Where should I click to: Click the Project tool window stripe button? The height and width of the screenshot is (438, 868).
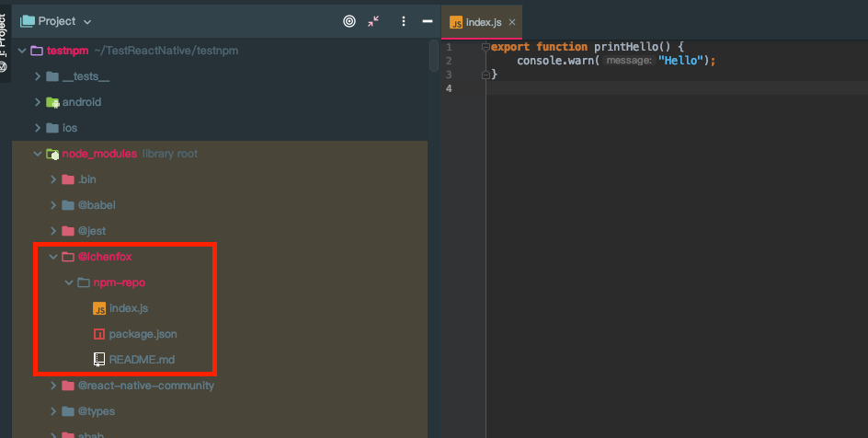click(x=5, y=41)
